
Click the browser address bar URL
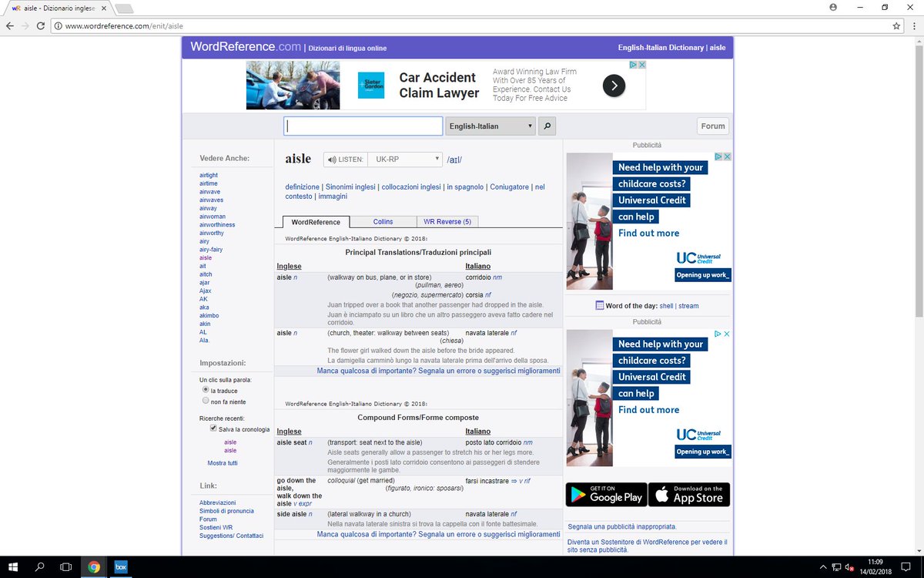124,26
